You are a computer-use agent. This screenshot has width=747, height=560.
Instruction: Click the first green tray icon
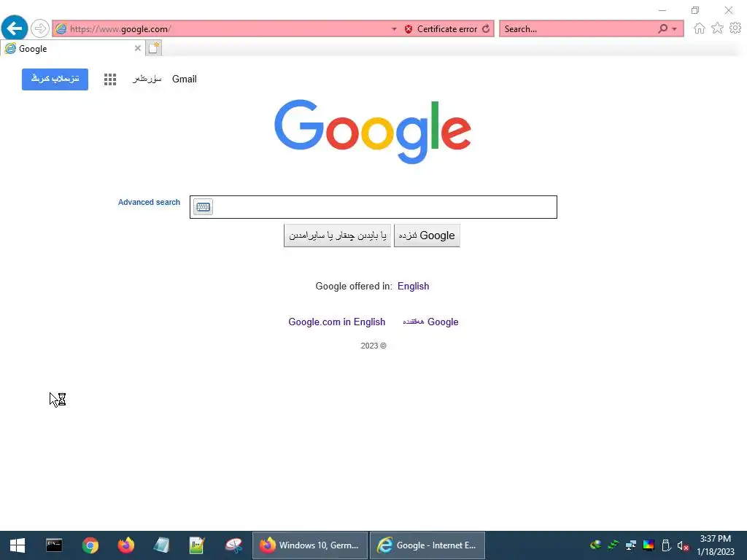point(595,545)
